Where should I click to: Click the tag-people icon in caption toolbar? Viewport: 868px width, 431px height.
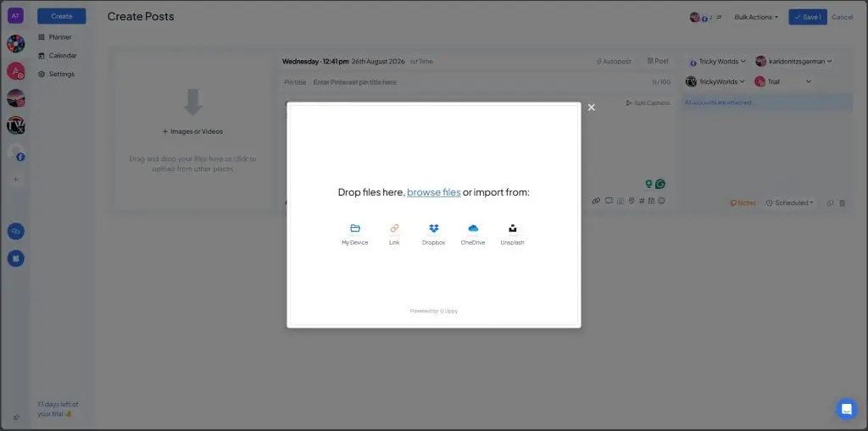[x=620, y=201]
